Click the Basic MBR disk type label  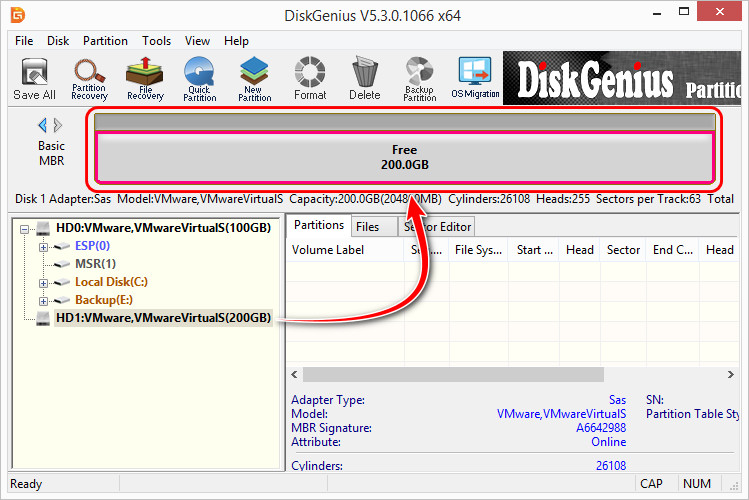pos(51,153)
